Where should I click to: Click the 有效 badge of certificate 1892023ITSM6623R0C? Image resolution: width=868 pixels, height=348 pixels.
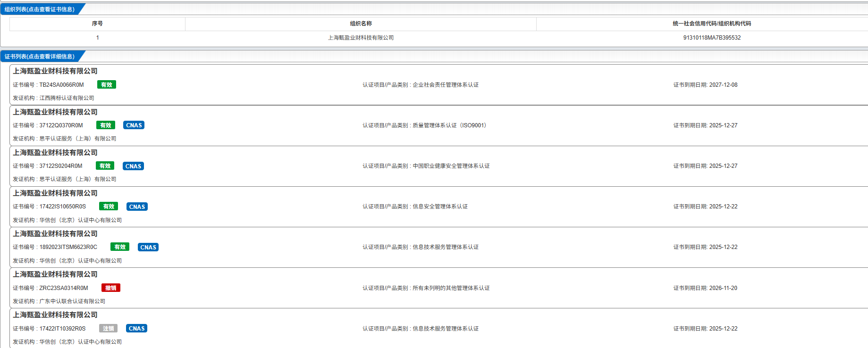point(120,247)
